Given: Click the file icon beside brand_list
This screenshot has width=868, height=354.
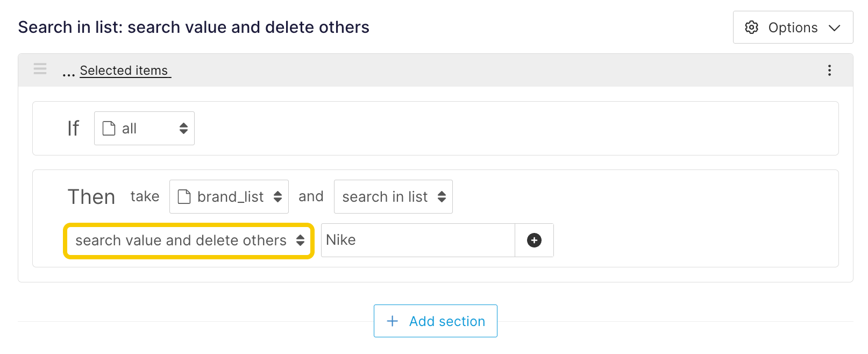Looking at the screenshot, I should 184,197.
